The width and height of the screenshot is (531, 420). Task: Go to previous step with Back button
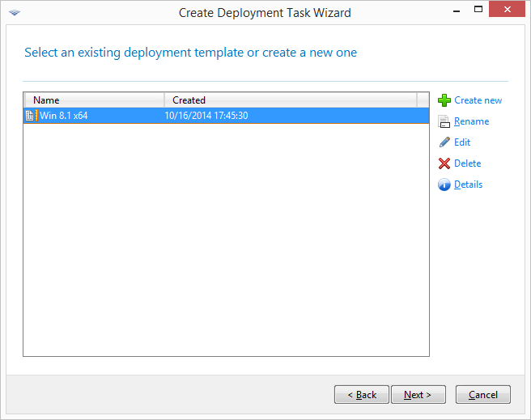pos(361,395)
